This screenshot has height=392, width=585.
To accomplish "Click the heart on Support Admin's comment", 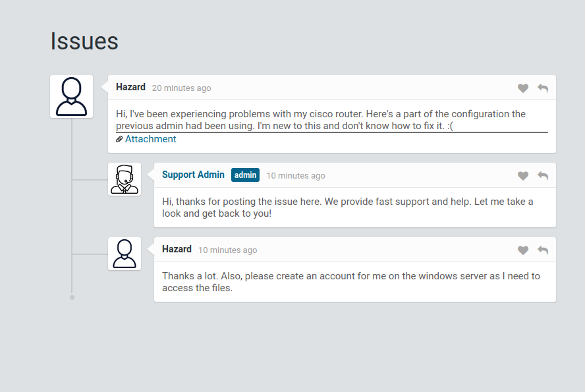I will 523,176.
